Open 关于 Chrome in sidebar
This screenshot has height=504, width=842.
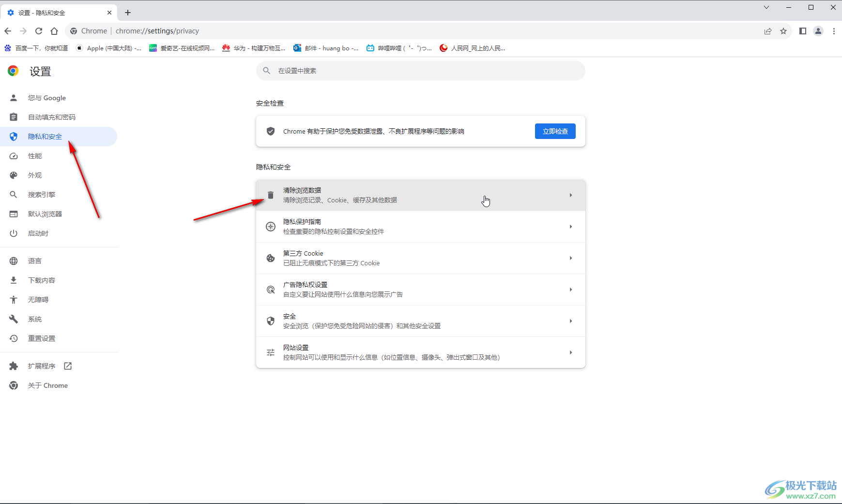(59, 385)
